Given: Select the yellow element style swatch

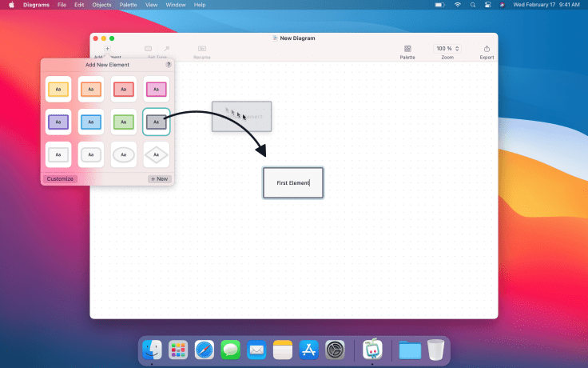Looking at the screenshot, I should point(58,90).
